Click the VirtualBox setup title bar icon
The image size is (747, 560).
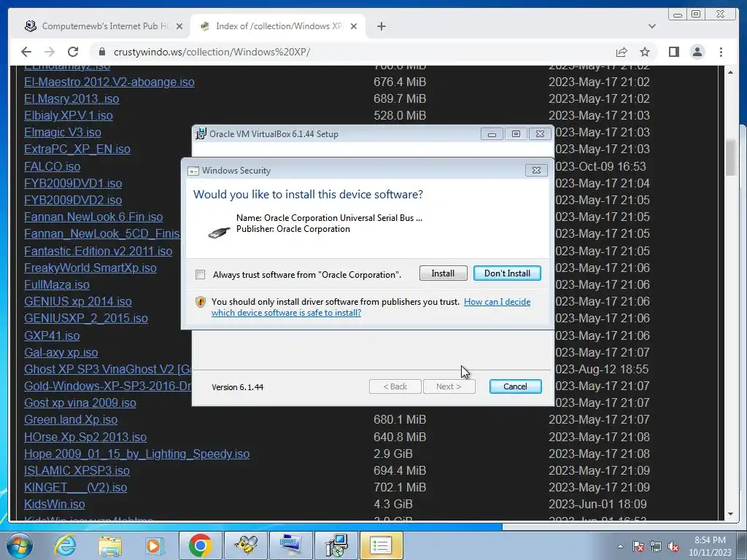point(201,134)
